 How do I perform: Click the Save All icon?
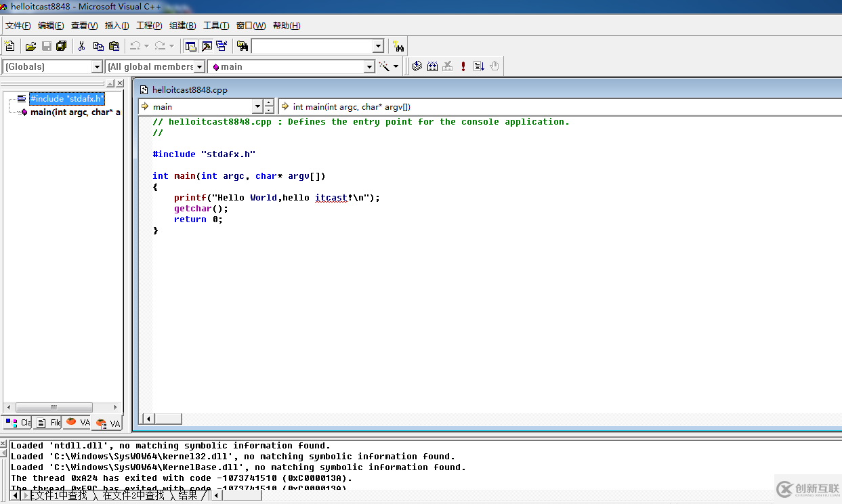pos(62,46)
